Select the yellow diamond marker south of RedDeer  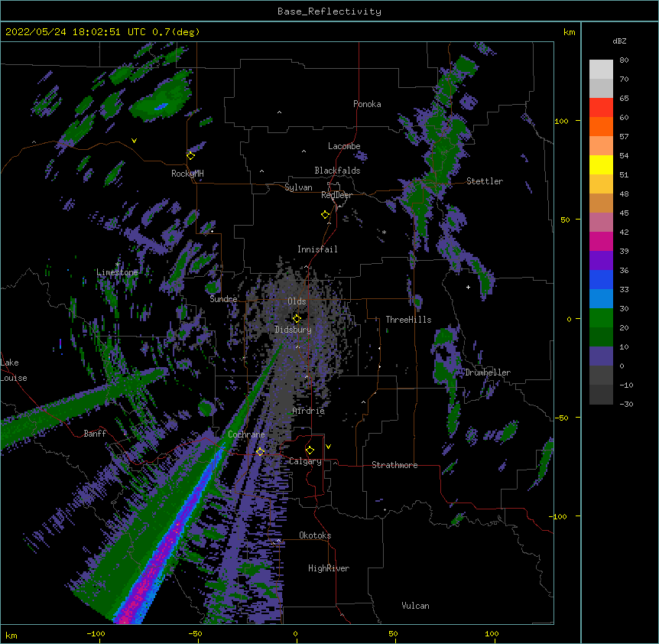pos(325,215)
